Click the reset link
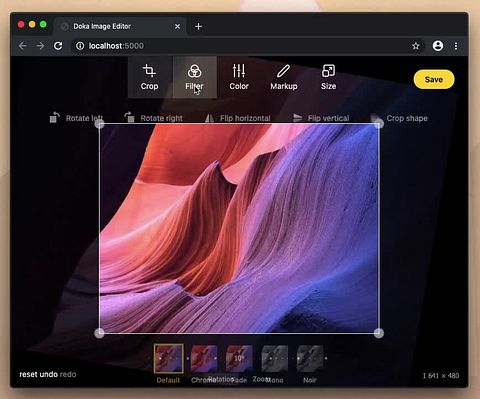The height and width of the screenshot is (399, 480). (x=28, y=374)
